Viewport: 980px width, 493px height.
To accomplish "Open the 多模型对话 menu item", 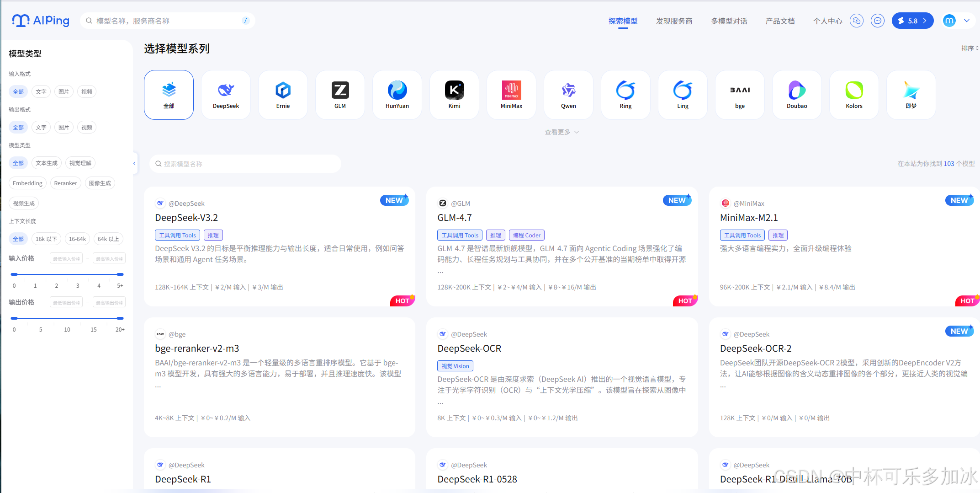I will 729,21.
